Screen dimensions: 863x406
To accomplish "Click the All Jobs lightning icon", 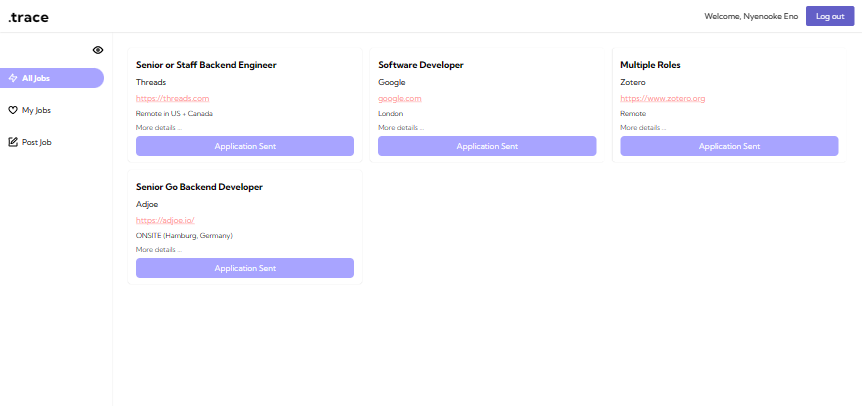I will [x=13, y=78].
